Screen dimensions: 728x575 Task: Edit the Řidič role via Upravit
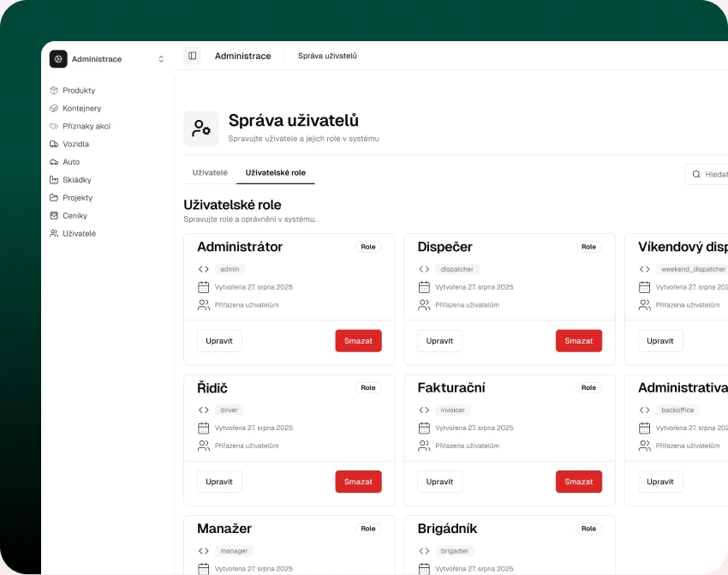click(219, 482)
